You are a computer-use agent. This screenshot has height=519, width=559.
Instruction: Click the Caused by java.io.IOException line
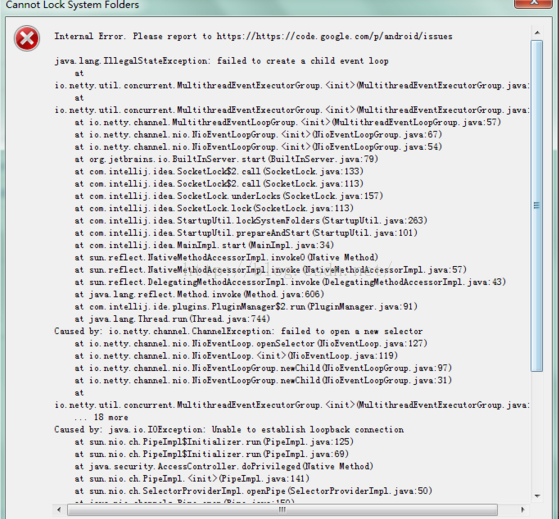point(229,430)
